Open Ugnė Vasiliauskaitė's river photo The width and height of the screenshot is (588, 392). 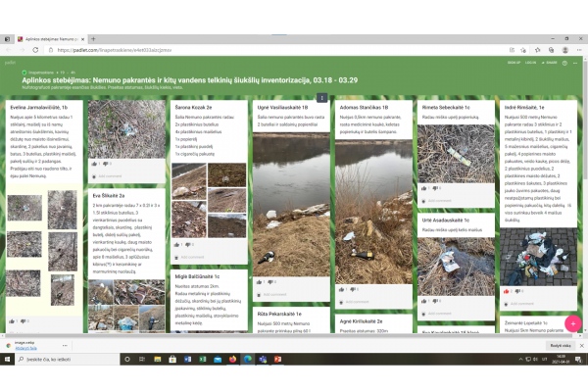pos(291,205)
